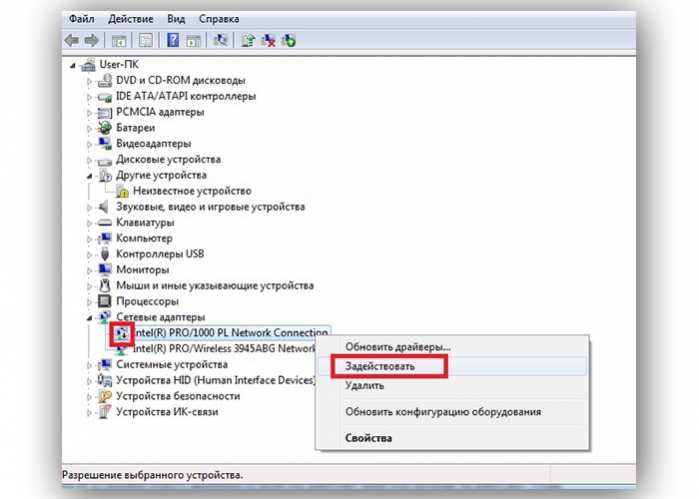This screenshot has height=499, width=699.
Task: Click the Видеоадаптеры display adapter icon
Action: [x=105, y=144]
